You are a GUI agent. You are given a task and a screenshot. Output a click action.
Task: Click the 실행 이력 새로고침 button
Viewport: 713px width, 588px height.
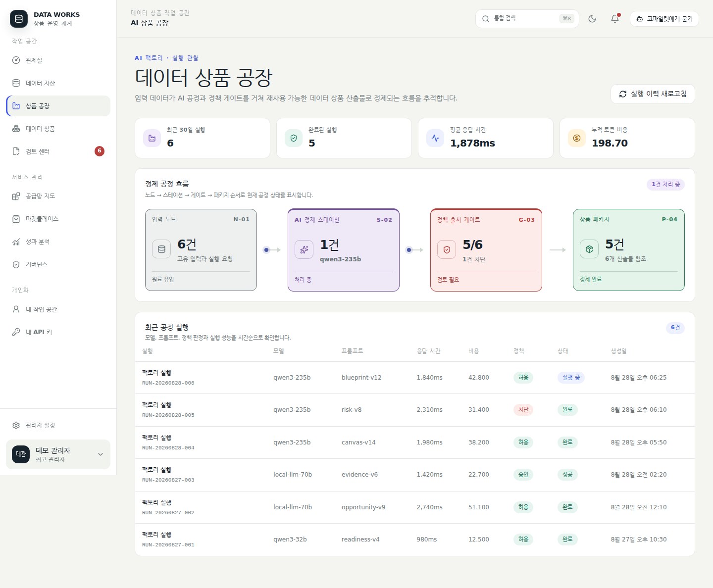(653, 94)
